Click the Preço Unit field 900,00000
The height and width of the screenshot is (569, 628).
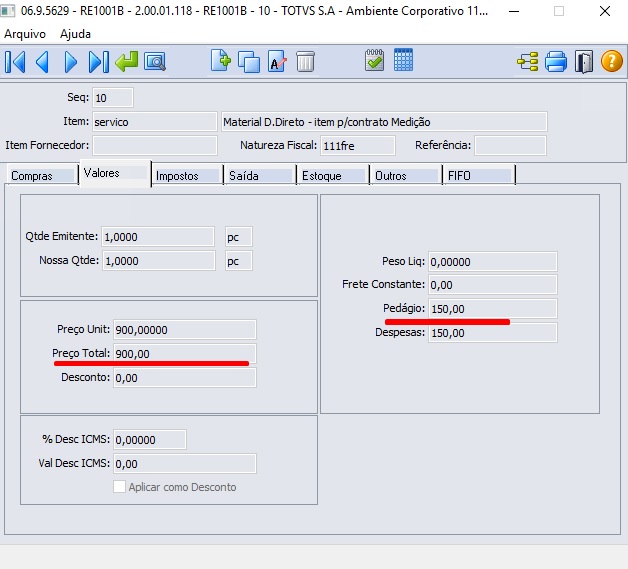click(x=185, y=330)
